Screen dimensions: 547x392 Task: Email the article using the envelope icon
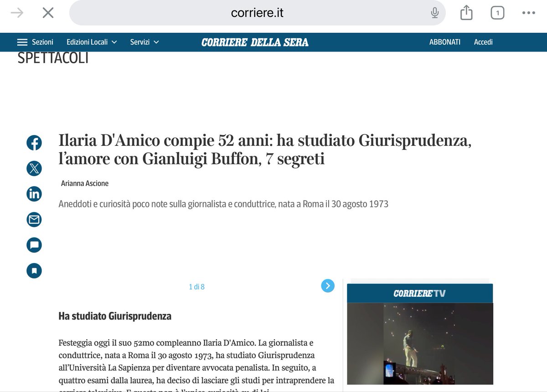34,219
